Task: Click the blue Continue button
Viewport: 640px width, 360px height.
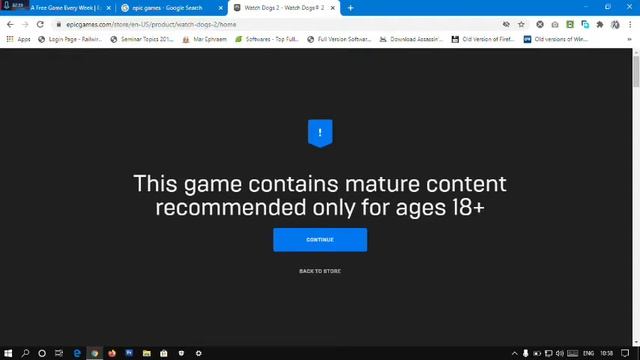Action: click(x=320, y=240)
